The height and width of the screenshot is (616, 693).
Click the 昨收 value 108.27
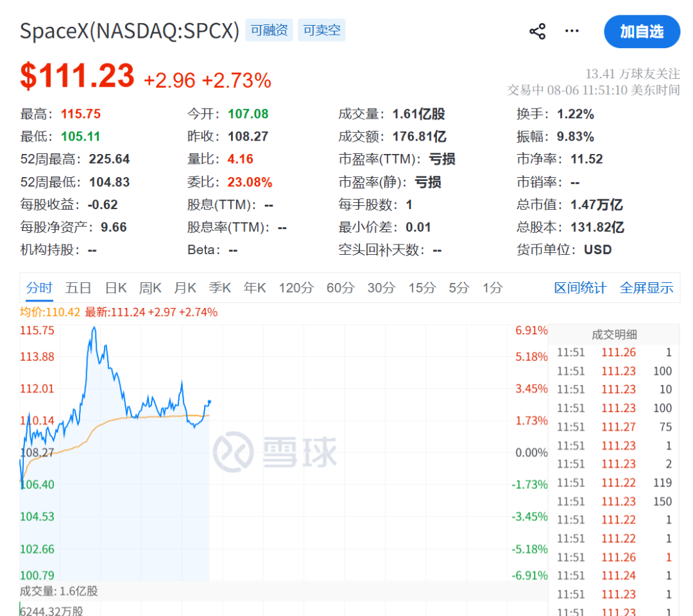click(x=248, y=137)
